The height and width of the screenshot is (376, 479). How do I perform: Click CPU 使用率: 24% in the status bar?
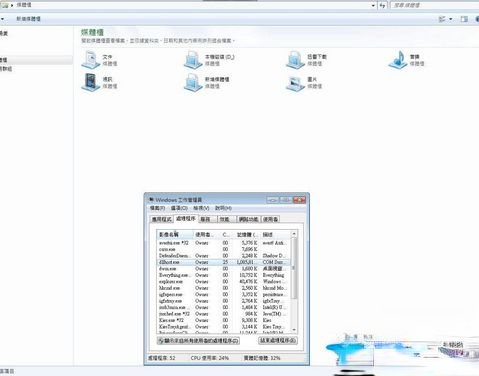(x=210, y=358)
